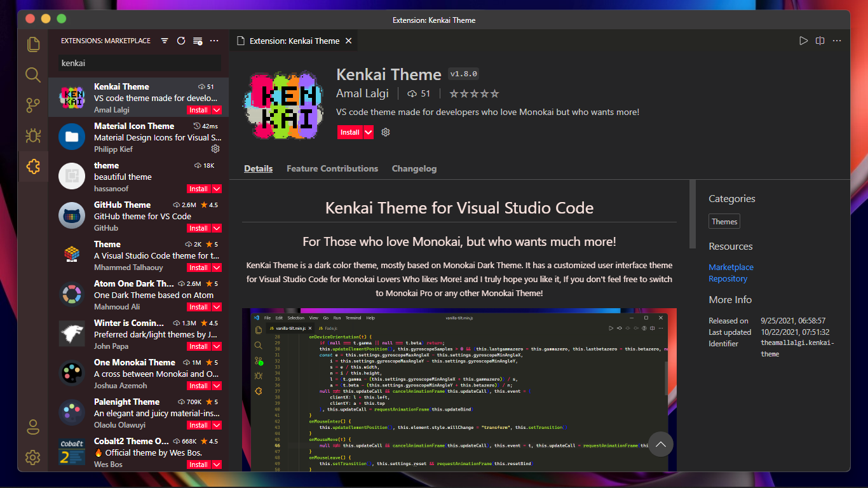The height and width of the screenshot is (488, 868).
Task: Open the Run and Debug view
Action: [33, 136]
